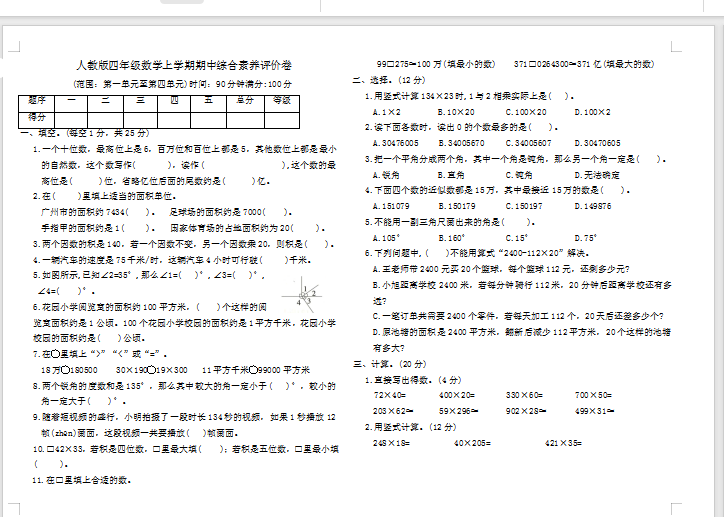Click the expression "72×40="
724x517 pixels.
tap(390, 395)
